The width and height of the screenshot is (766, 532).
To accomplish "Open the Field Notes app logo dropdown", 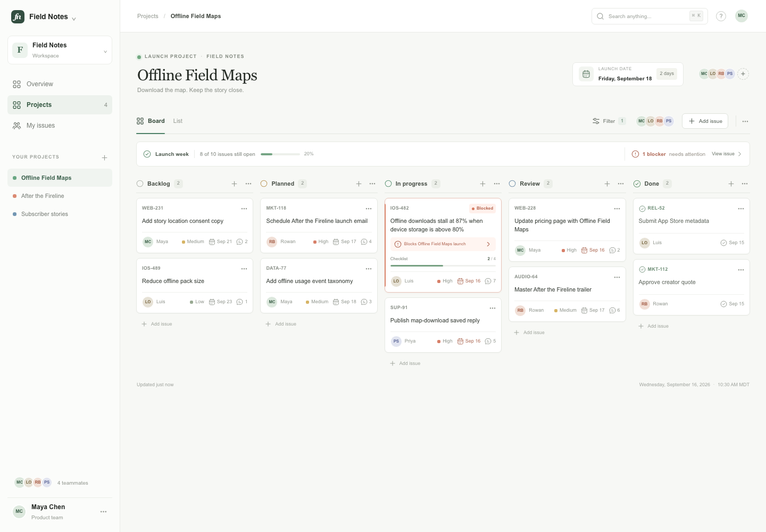I will (43, 17).
